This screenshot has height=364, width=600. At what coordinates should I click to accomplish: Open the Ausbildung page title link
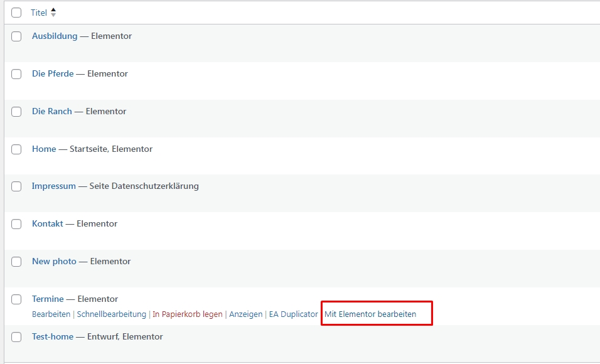(x=55, y=36)
